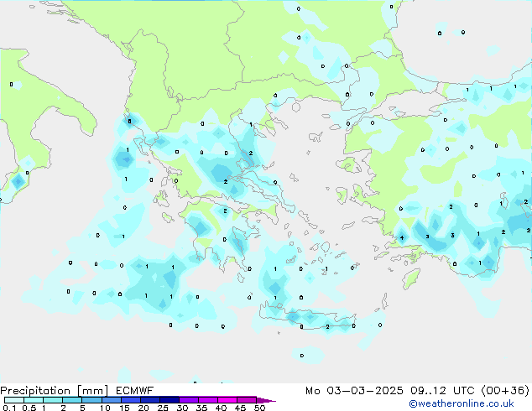Image resolution: width=532 pixels, height=411 pixels.
Task: Click the 30–35 mm purple legend box
Action: coord(188,400)
